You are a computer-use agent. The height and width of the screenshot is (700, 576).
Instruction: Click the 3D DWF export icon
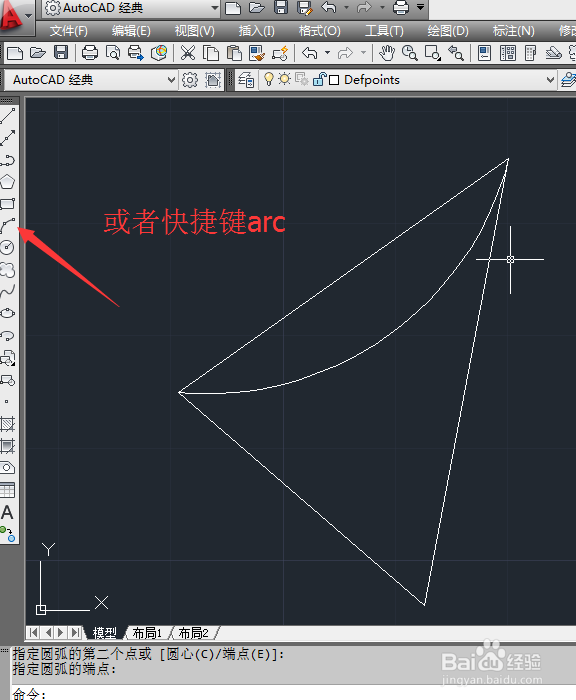[159, 53]
